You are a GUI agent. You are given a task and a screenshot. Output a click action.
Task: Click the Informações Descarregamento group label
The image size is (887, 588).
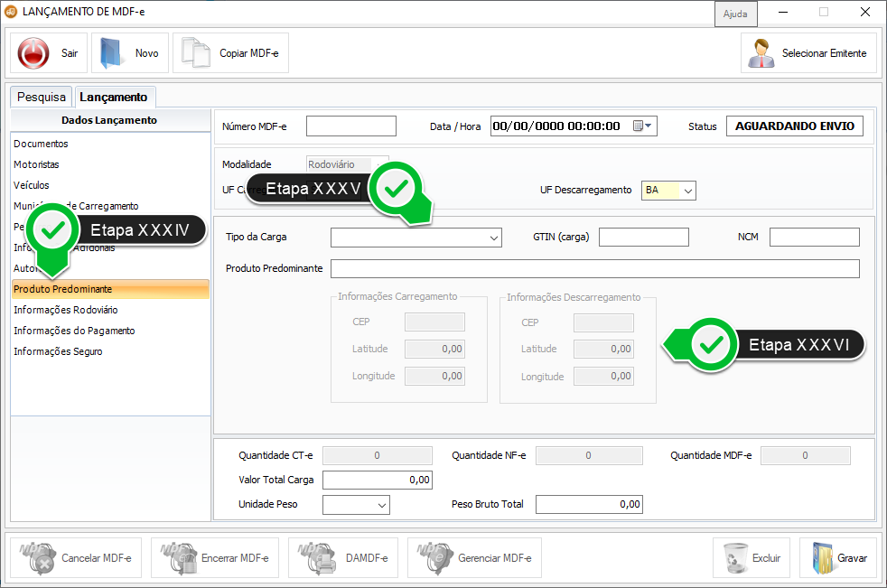(574, 298)
